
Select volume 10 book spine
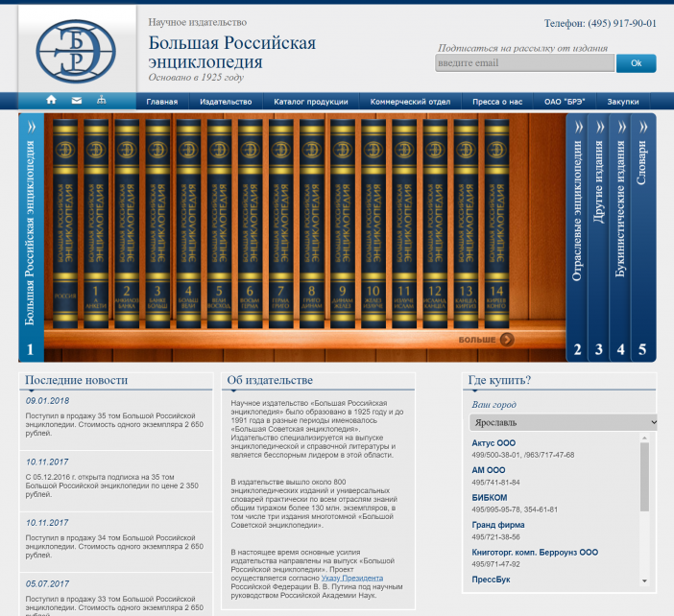[x=373, y=224]
